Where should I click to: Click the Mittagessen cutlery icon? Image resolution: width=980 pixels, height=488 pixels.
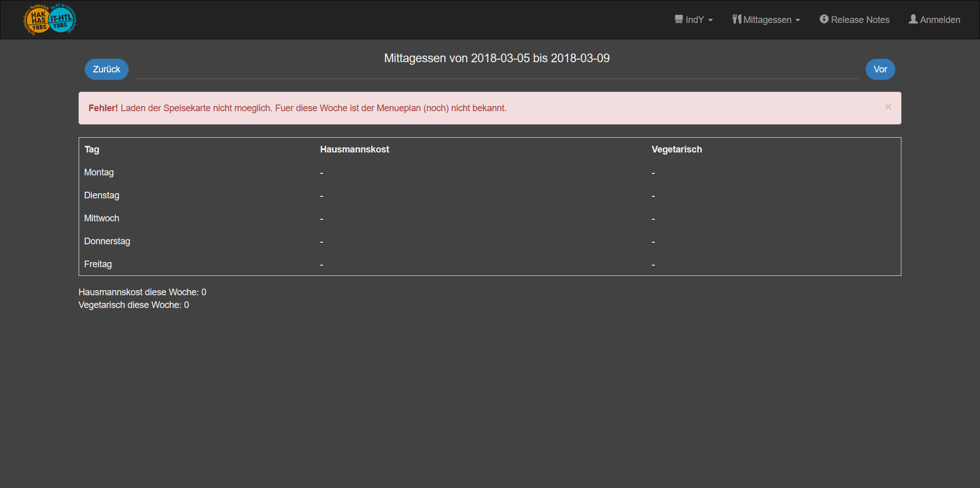tap(737, 19)
